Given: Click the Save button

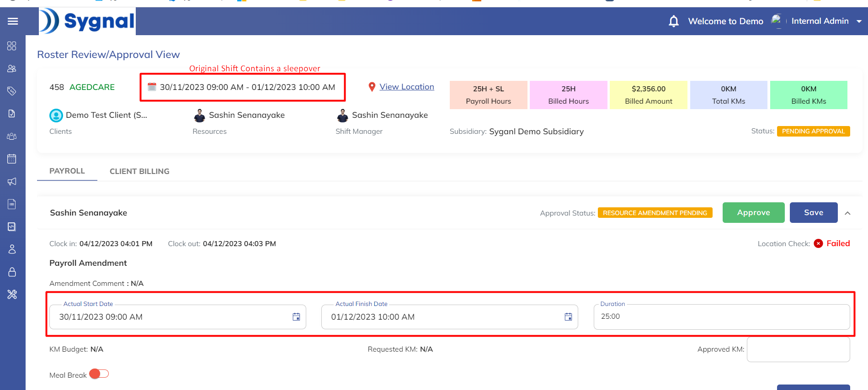Looking at the screenshot, I should (813, 213).
